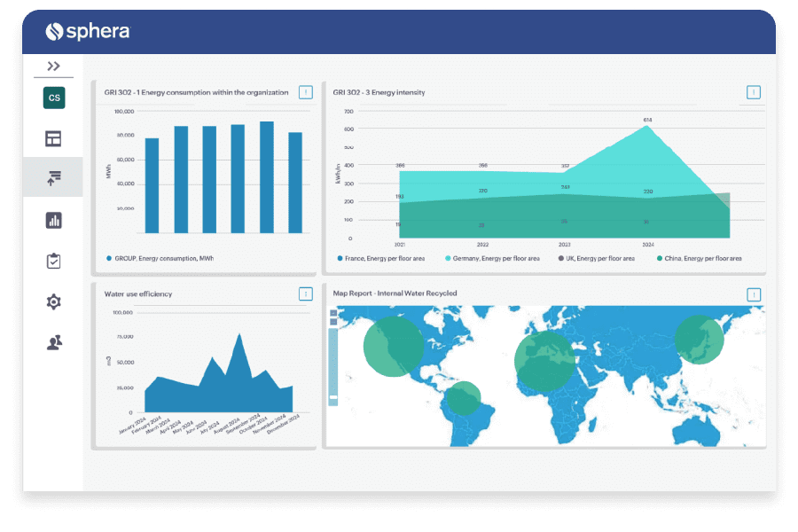Open the dashboard layout icon in sidebar
Viewport: 798px width, 532px height.
coord(53,138)
